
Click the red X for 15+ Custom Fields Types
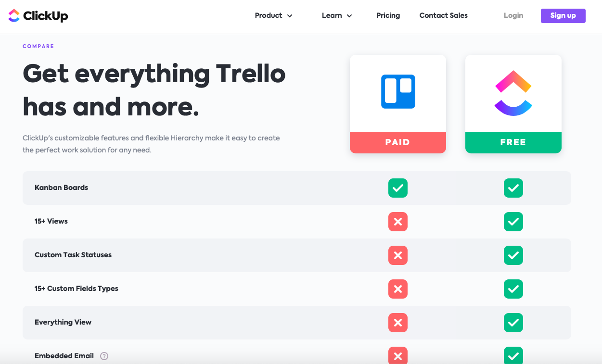(398, 289)
